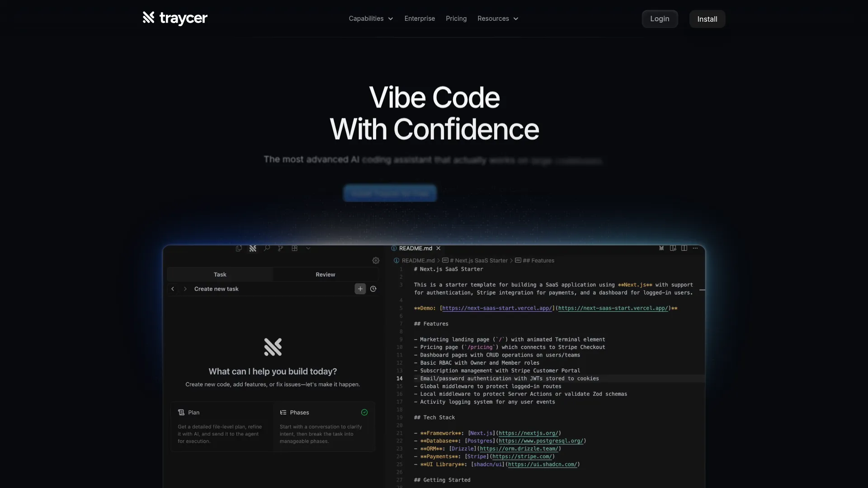Select the Task tab in Traycer panel
This screenshot has height=488, width=868.
(220, 274)
